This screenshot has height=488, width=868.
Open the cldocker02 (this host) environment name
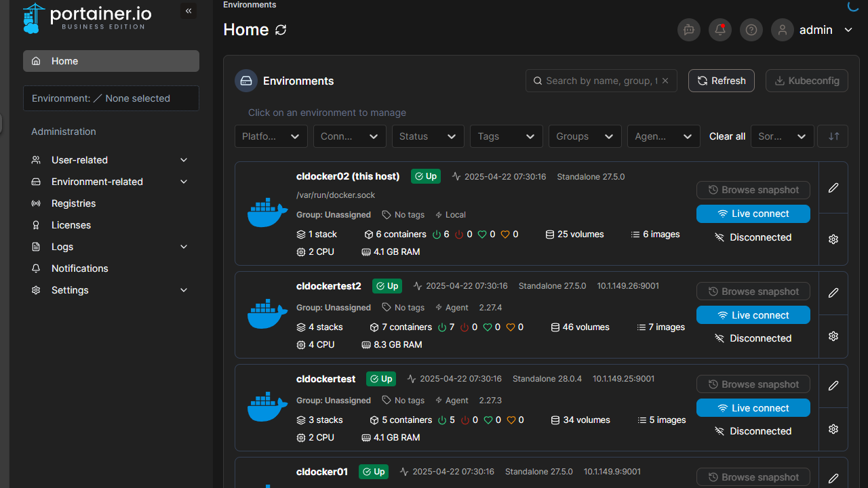348,176
